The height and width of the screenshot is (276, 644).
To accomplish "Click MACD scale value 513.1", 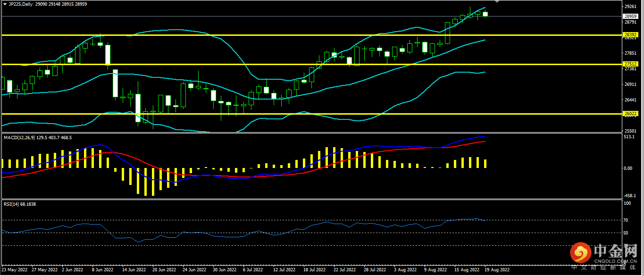I will [x=628, y=137].
